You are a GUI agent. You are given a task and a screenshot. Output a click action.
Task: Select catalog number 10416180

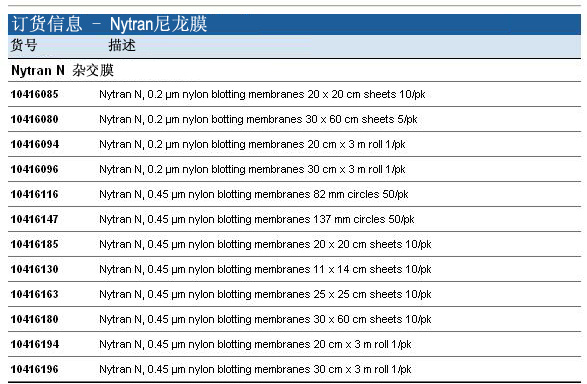(x=34, y=319)
